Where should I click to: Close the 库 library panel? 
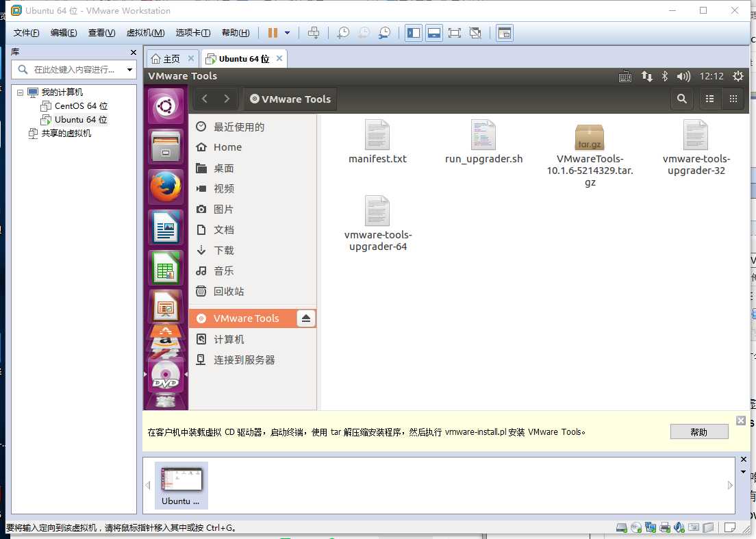(133, 52)
